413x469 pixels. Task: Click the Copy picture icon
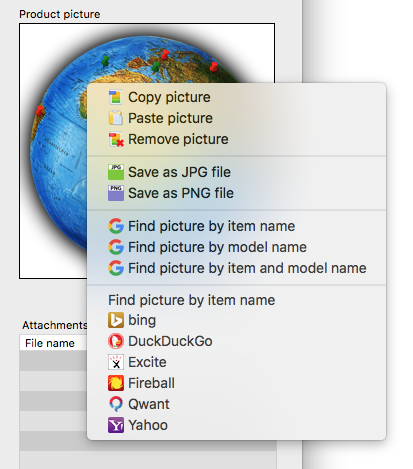tap(116, 97)
